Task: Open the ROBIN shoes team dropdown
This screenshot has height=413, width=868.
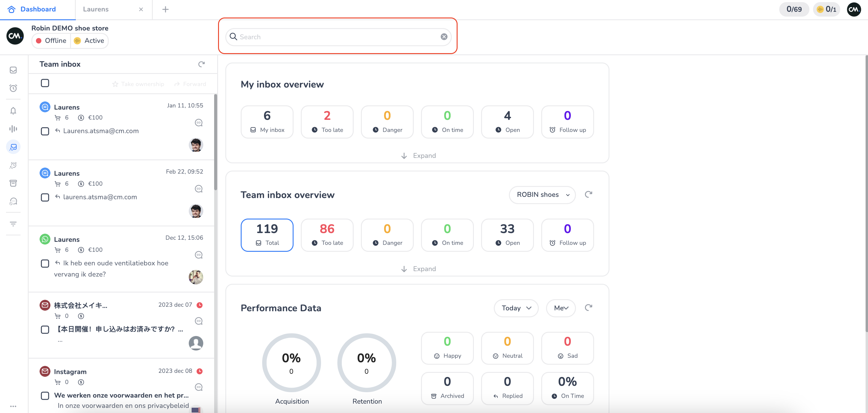Action: pos(542,195)
